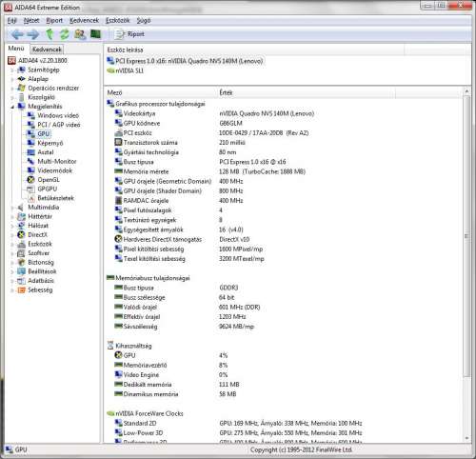The width and height of the screenshot is (476, 459).
Task: Select the GPU tree item
Action: (44, 134)
